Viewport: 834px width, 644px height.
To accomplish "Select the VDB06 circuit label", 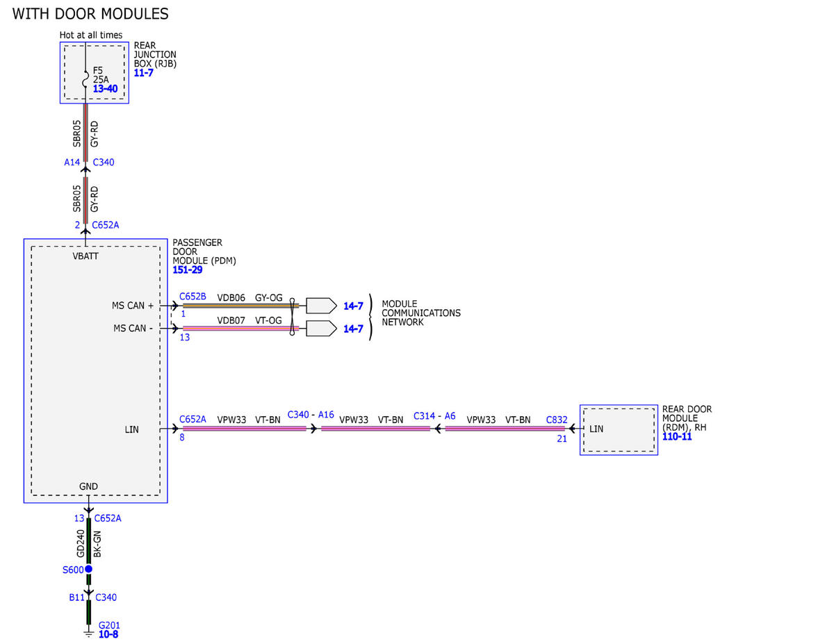I will point(231,297).
